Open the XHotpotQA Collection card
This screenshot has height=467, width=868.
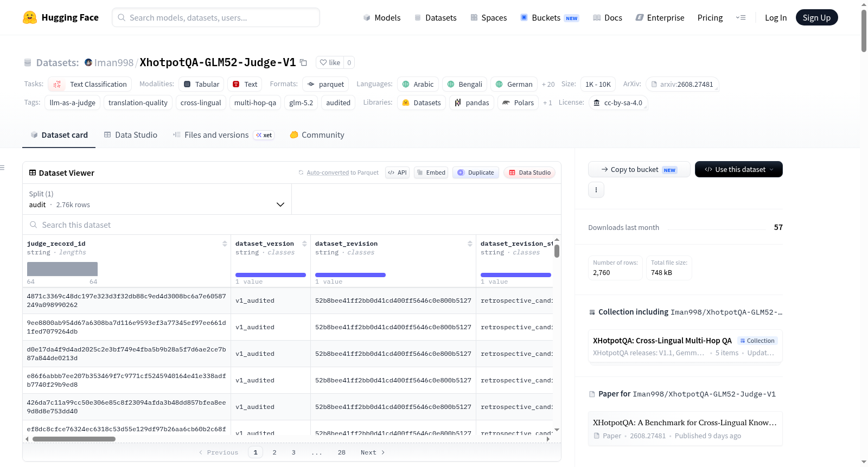pyautogui.click(x=685, y=347)
